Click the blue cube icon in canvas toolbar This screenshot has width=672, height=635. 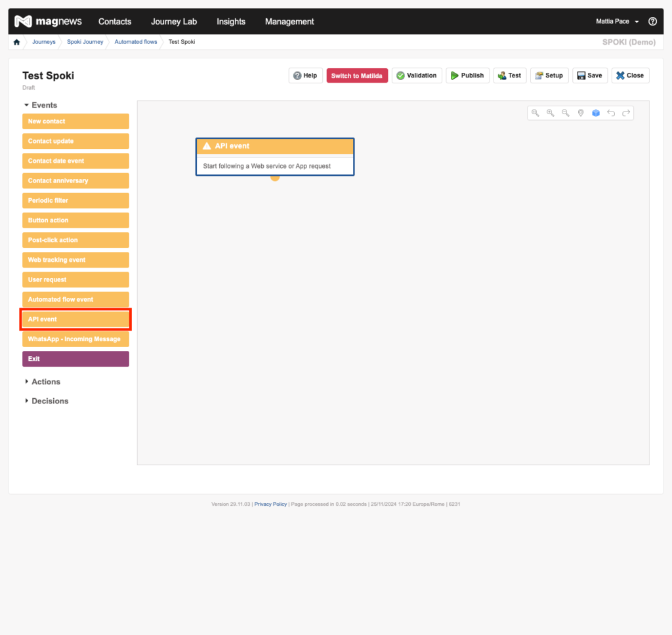click(596, 113)
